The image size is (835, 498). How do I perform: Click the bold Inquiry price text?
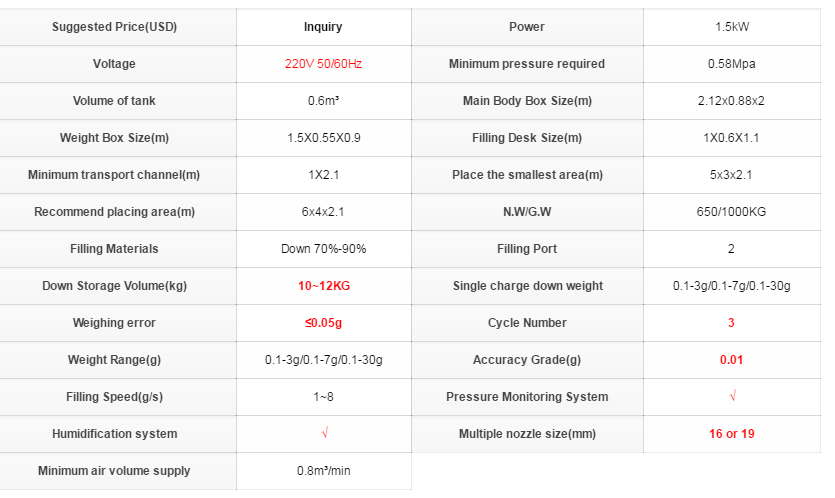pyautogui.click(x=323, y=27)
